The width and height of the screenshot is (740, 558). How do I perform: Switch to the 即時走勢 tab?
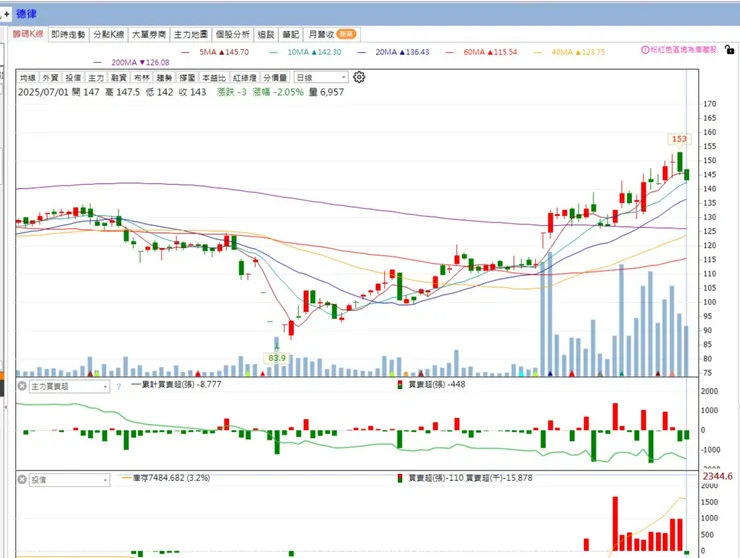tap(68, 34)
